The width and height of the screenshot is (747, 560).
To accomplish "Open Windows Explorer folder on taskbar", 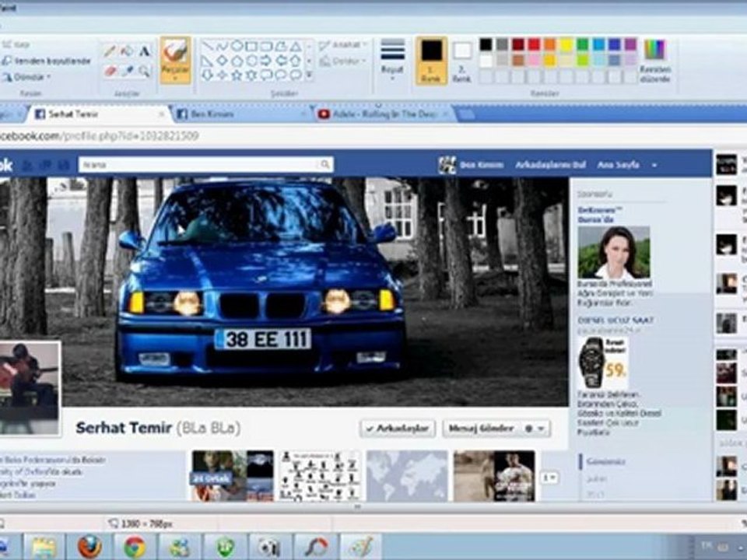I will tap(44, 547).
